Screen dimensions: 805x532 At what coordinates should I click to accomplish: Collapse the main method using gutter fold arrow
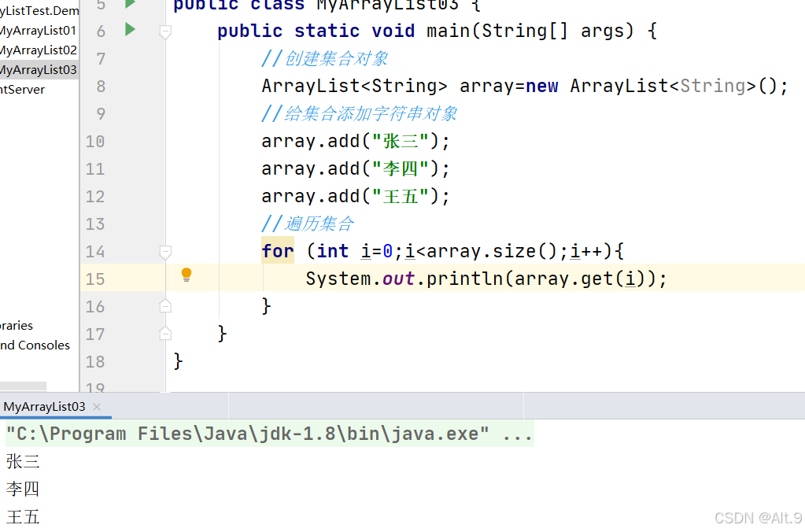[164, 30]
